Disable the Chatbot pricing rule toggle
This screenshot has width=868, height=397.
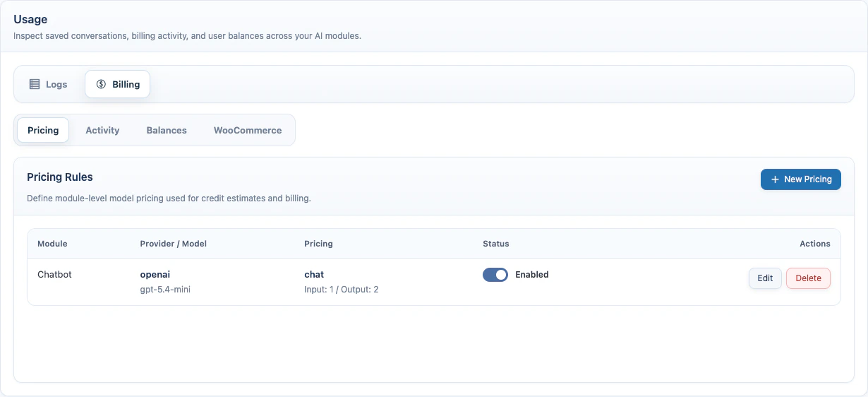(495, 275)
